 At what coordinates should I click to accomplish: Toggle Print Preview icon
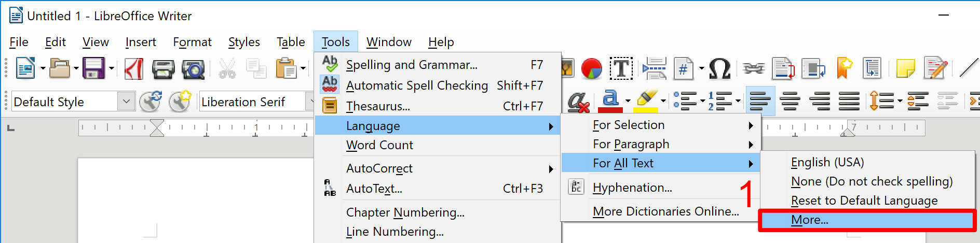point(193,68)
